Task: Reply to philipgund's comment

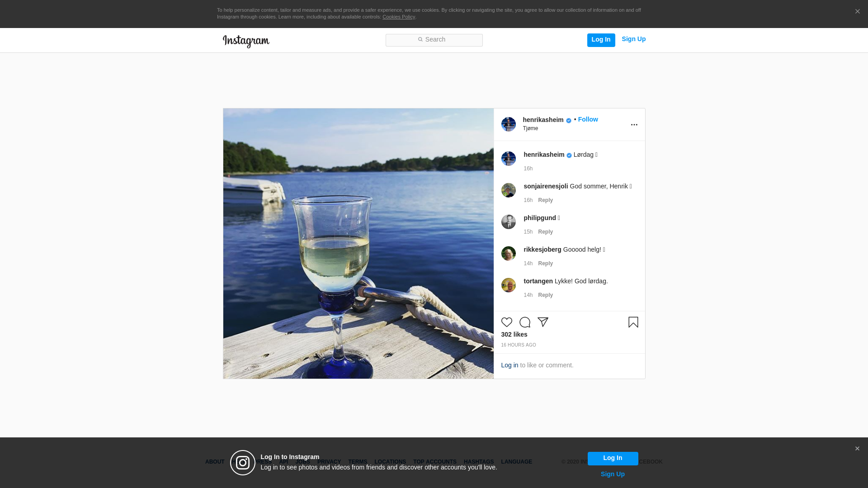Action: pyautogui.click(x=545, y=232)
